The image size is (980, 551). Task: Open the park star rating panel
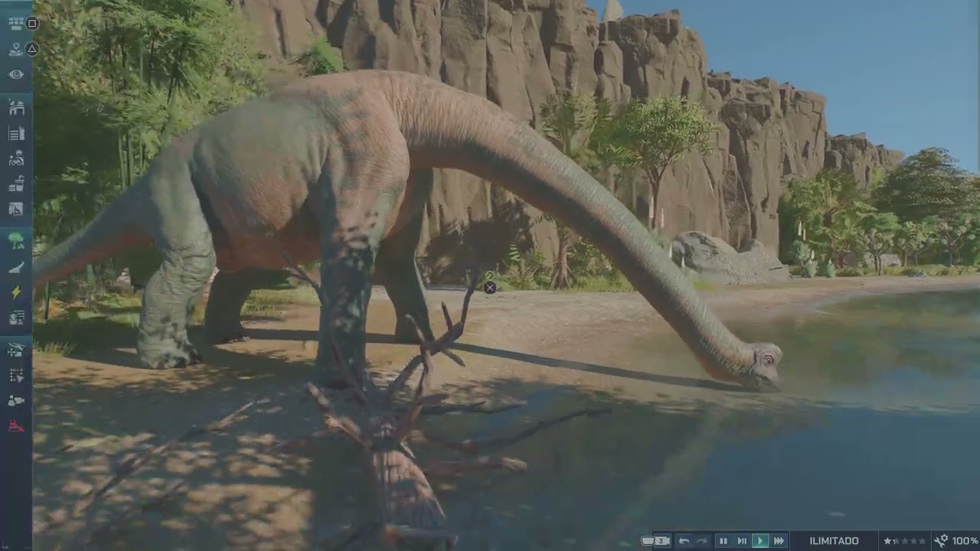904,541
